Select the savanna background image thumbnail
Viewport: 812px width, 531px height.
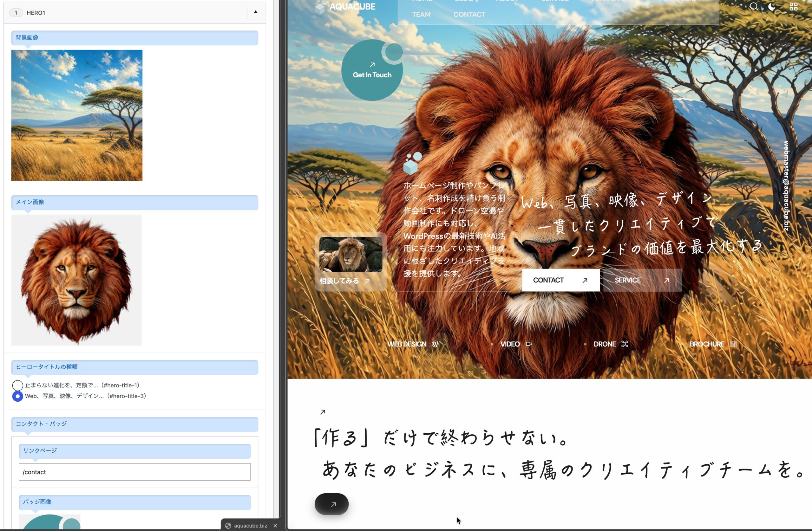77,115
